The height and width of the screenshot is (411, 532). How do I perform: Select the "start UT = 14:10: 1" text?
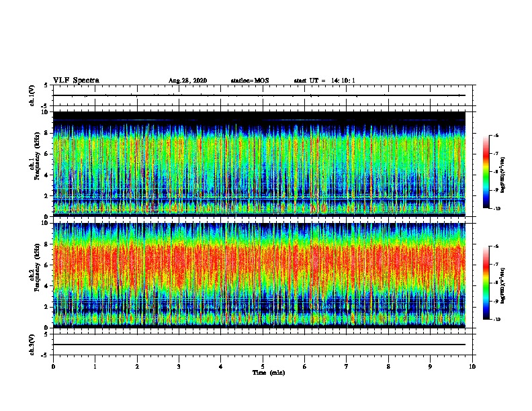pyautogui.click(x=324, y=81)
